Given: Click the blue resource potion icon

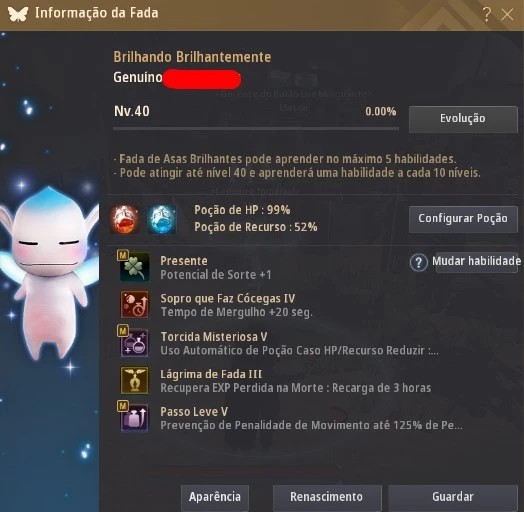Looking at the screenshot, I should (x=162, y=219).
